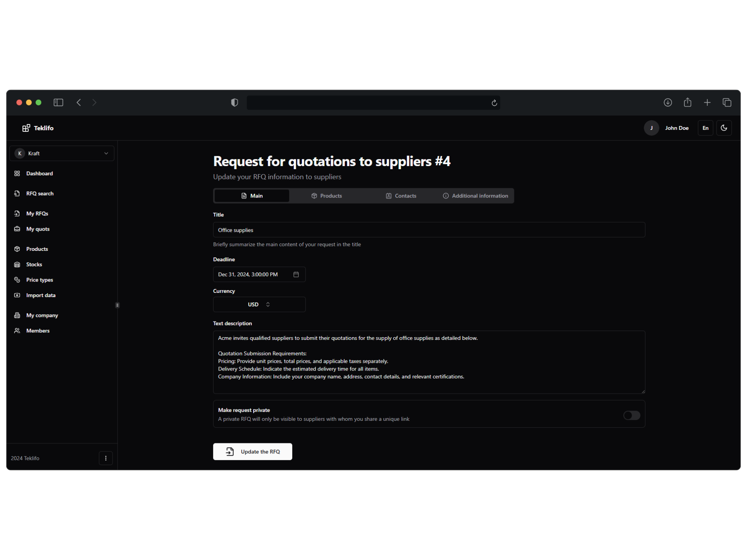The width and height of the screenshot is (747, 560).
Task: Open the En language selector
Action: pyautogui.click(x=705, y=128)
